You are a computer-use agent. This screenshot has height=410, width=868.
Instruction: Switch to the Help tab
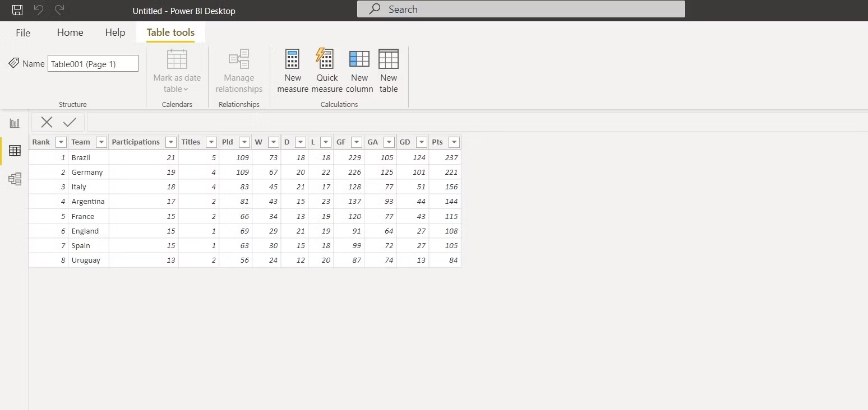pyautogui.click(x=115, y=32)
